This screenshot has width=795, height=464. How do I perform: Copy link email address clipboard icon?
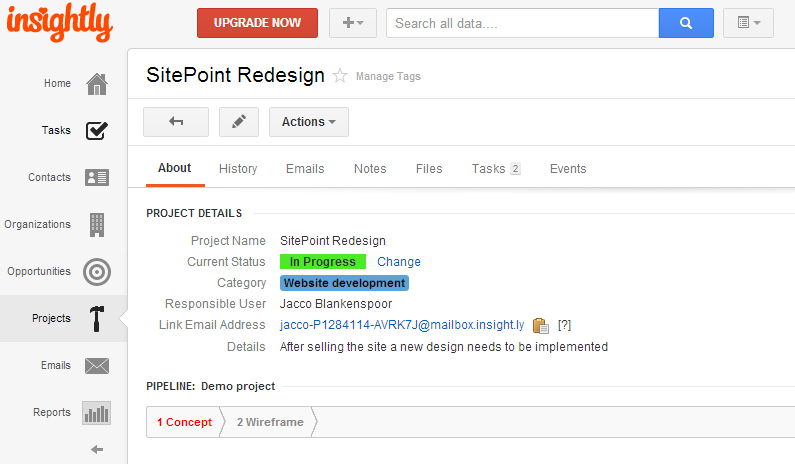(x=541, y=325)
